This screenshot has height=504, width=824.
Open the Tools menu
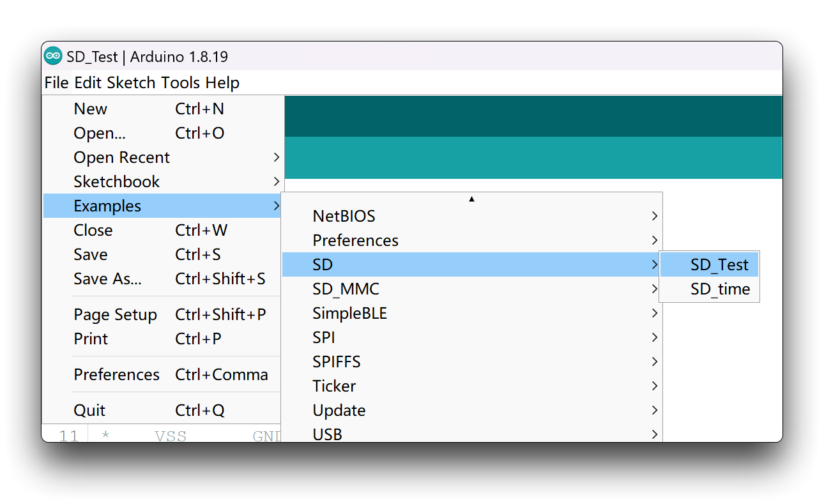pyautogui.click(x=181, y=82)
